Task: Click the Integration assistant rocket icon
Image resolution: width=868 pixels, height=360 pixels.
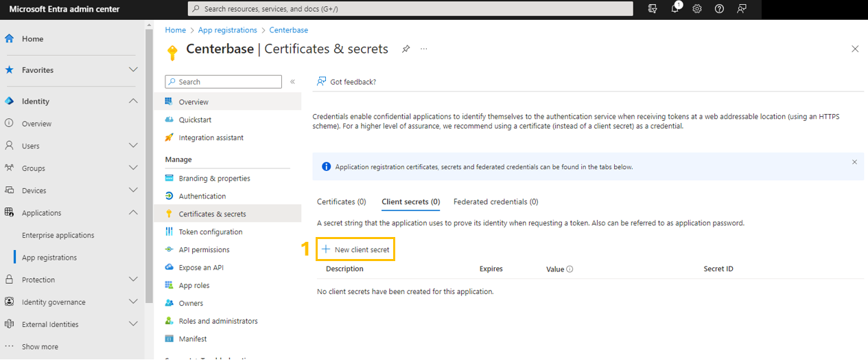Action: point(169,137)
